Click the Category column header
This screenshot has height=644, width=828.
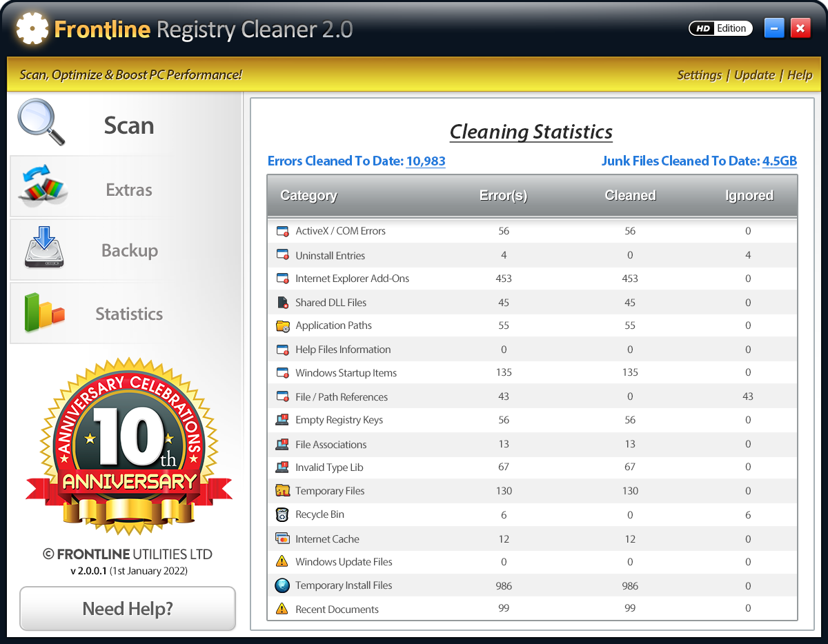tap(308, 196)
